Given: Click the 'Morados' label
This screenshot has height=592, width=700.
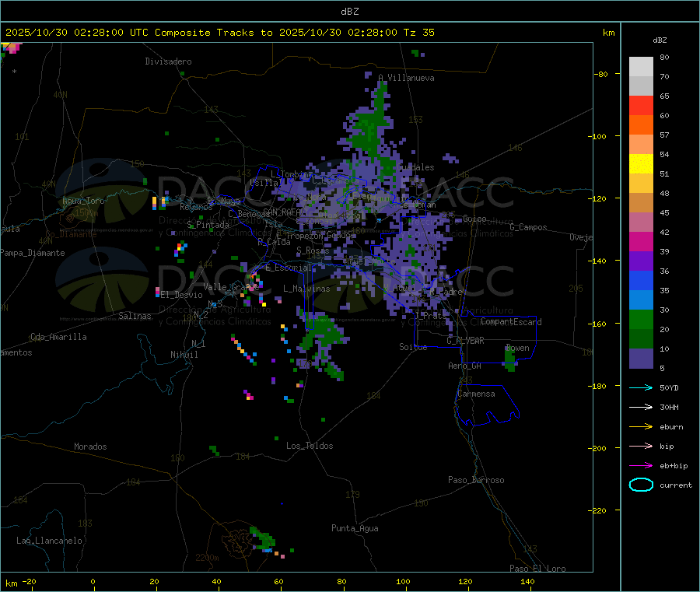Looking at the screenshot, I should (90, 447).
